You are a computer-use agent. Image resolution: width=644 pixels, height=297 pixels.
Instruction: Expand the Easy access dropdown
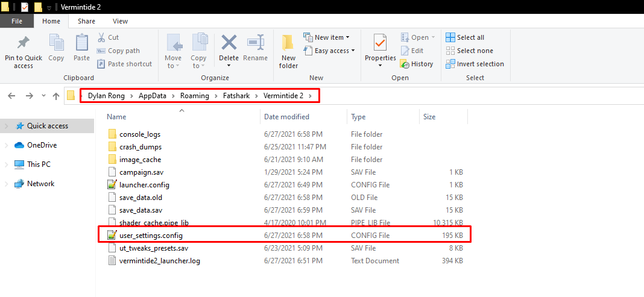(x=330, y=51)
